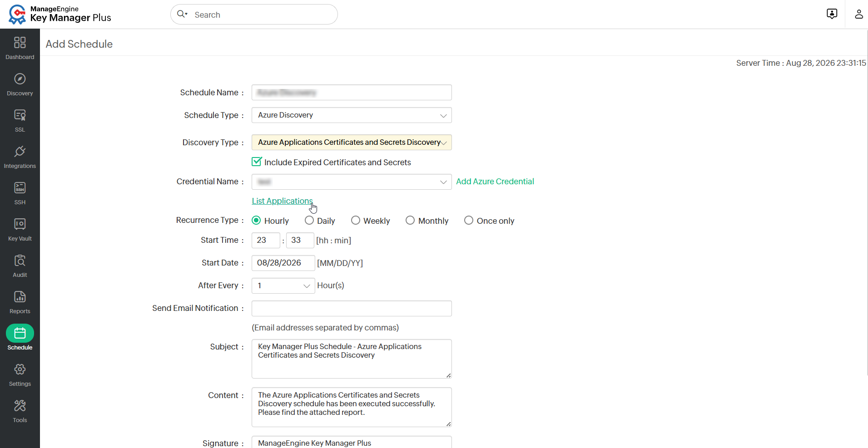
Task: Open the Schedule Type dropdown
Action: (352, 115)
